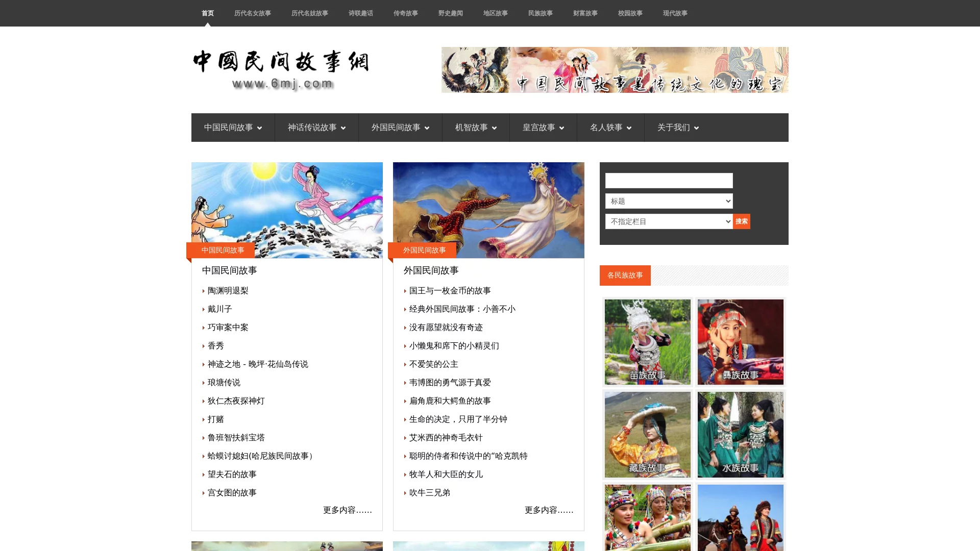This screenshot has height=551, width=980.
Task: Click the 中国民间故事网 site logo
Action: (281, 70)
